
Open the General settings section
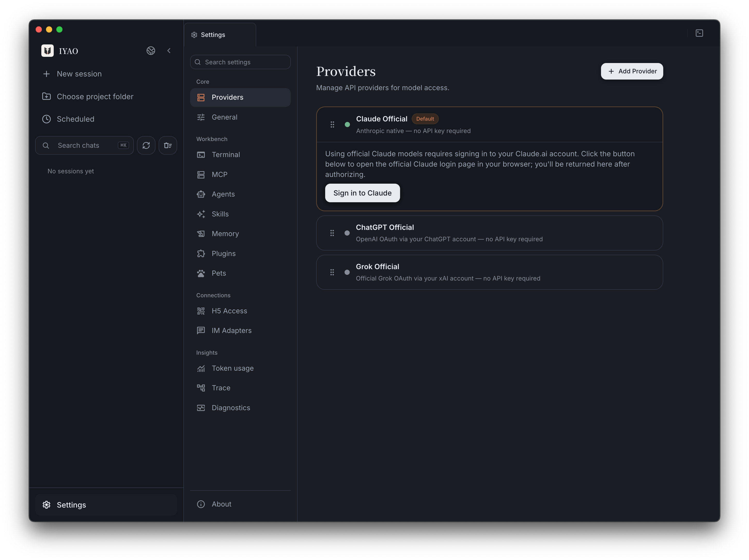[240, 117]
